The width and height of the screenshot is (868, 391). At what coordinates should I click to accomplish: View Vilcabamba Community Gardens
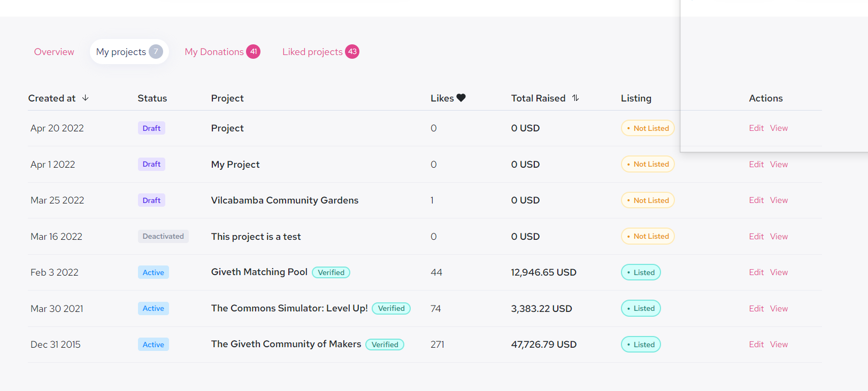pyautogui.click(x=779, y=200)
